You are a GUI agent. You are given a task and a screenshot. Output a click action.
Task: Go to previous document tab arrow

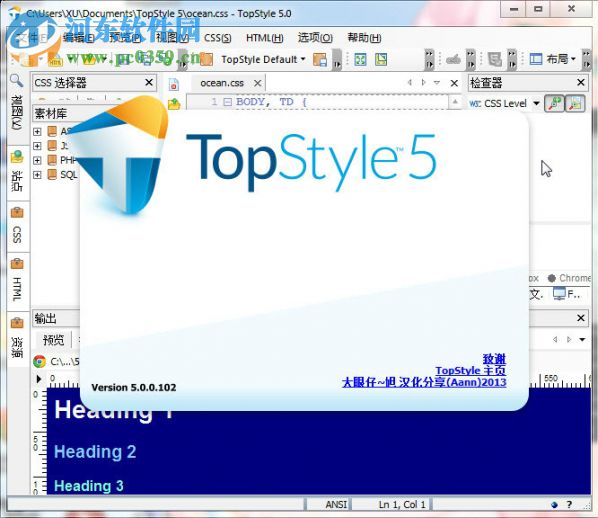410,82
